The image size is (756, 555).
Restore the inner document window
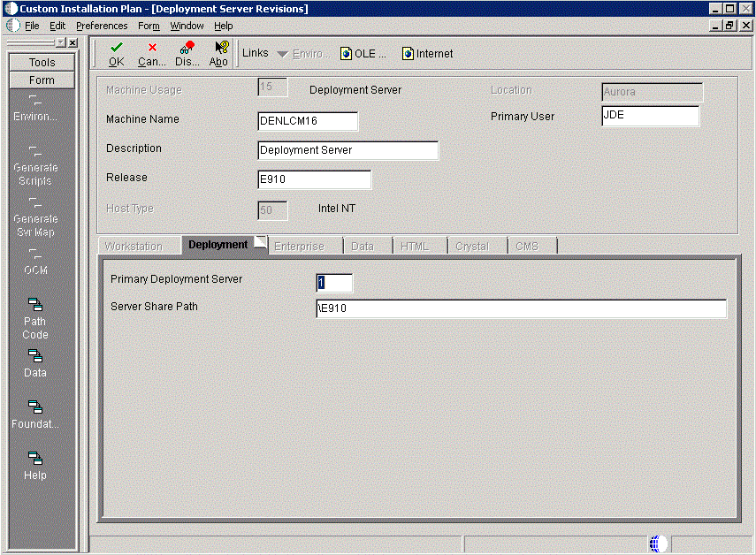point(730,26)
